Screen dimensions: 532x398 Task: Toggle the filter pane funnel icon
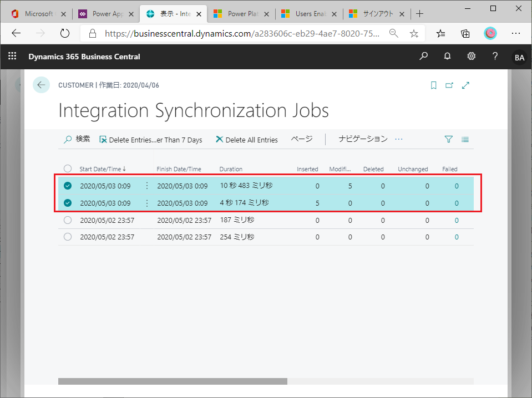[x=449, y=139]
